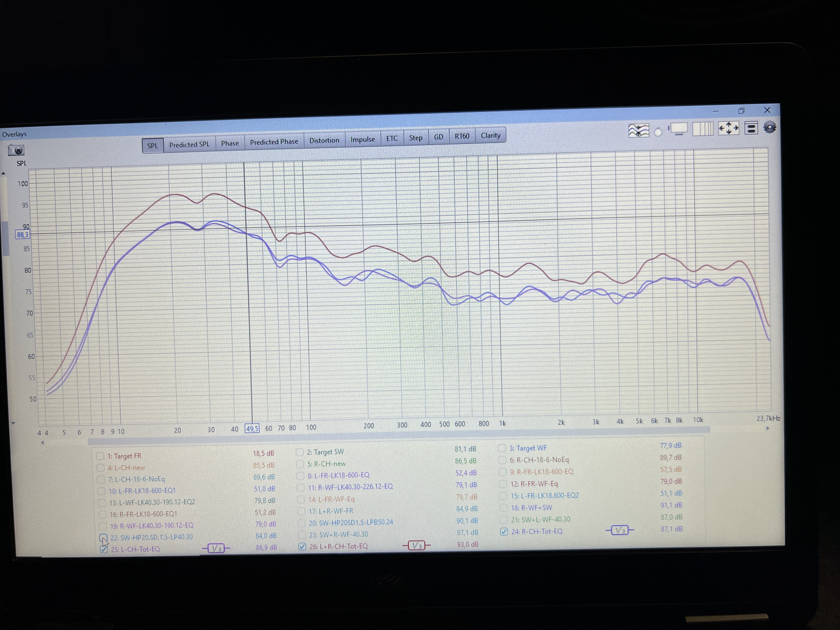Click the 86,9 dB value for trace 25

[266, 547]
